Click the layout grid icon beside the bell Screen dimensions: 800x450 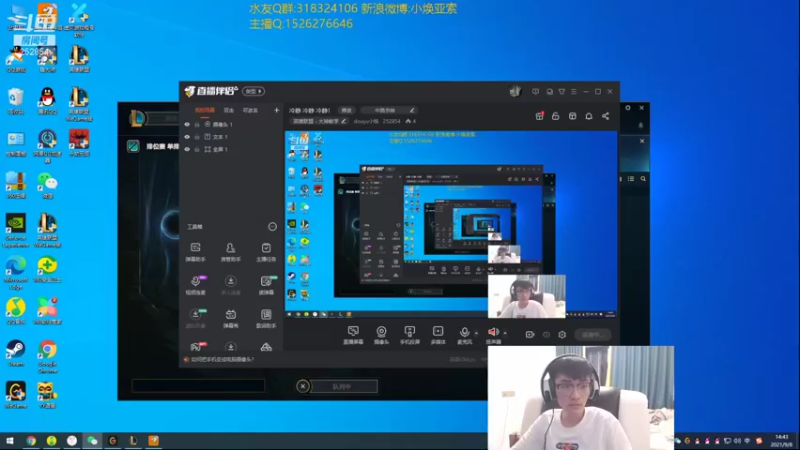click(x=572, y=116)
